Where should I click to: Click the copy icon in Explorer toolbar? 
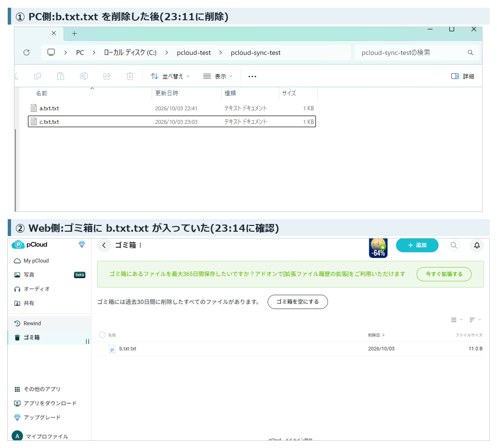coord(38,76)
